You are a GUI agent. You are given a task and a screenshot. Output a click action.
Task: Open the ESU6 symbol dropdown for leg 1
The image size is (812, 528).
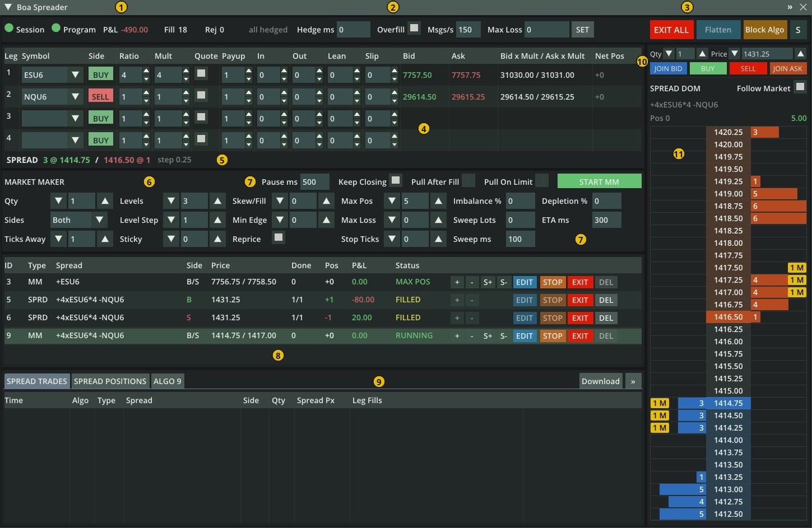[75, 75]
